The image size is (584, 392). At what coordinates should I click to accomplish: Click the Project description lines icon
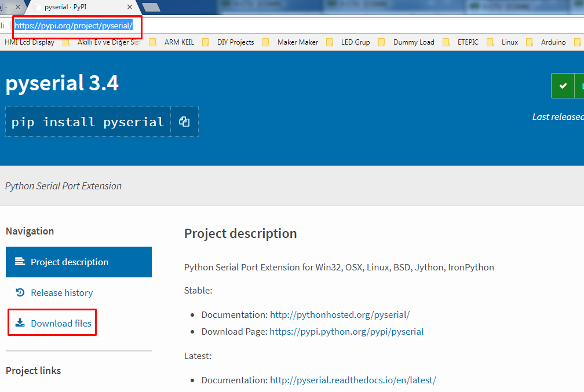coord(20,262)
